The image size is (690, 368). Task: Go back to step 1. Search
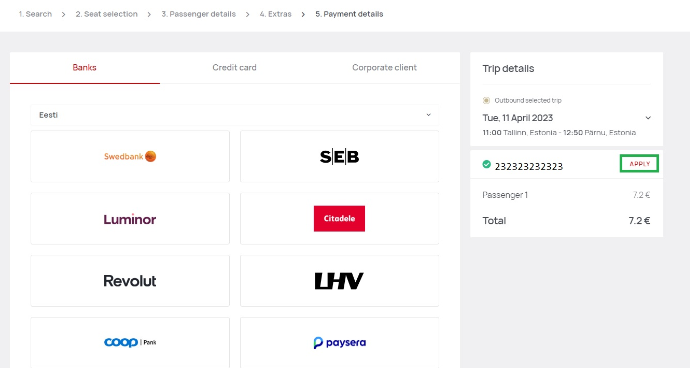point(35,14)
